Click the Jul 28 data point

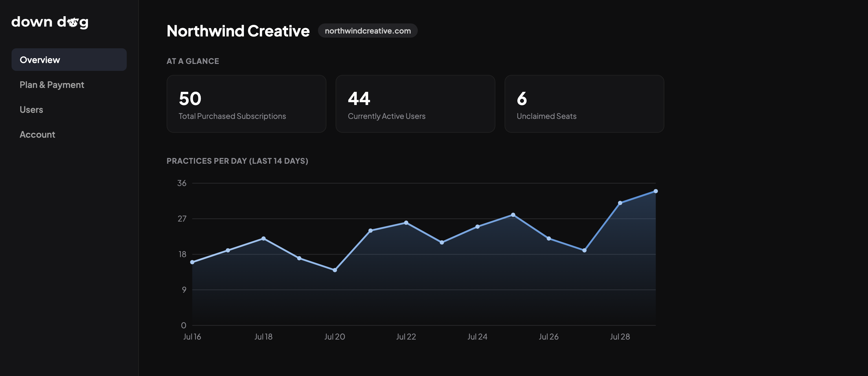tap(620, 203)
